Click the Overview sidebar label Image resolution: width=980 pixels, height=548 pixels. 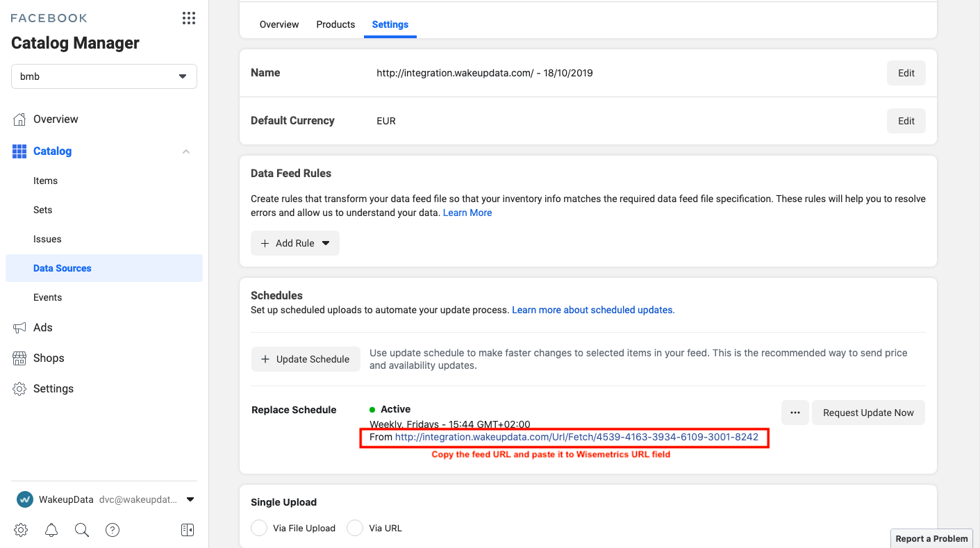point(56,119)
